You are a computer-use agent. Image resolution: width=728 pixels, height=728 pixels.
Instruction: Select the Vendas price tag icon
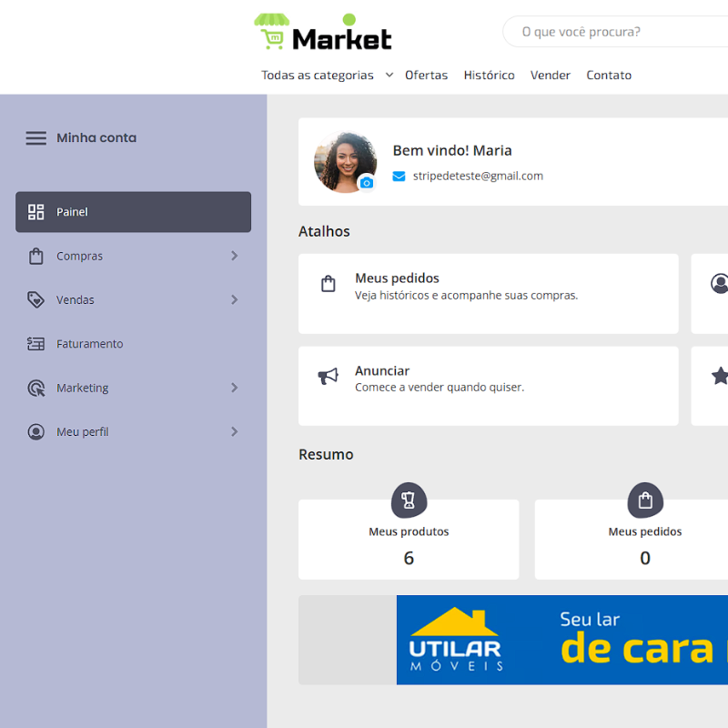coord(36,299)
